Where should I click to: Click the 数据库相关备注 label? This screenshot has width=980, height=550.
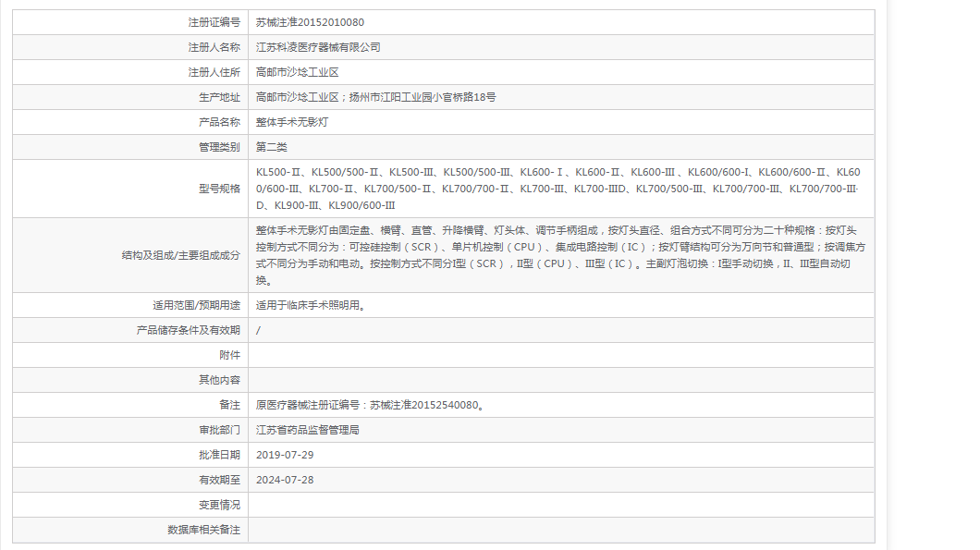(203, 531)
